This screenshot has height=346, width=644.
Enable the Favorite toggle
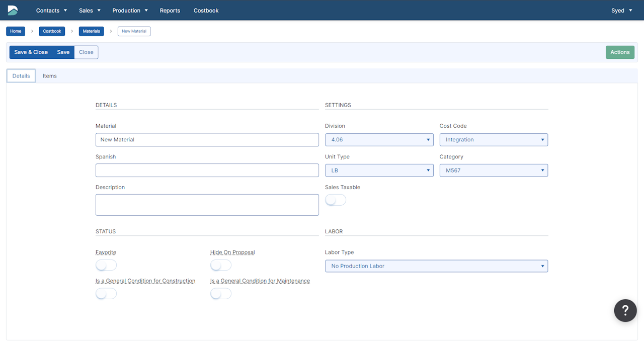pos(106,265)
